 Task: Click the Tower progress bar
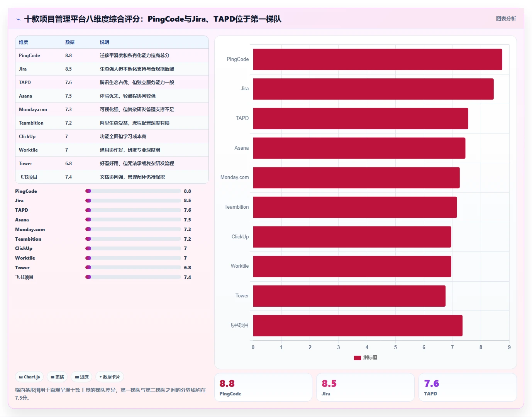click(x=133, y=267)
